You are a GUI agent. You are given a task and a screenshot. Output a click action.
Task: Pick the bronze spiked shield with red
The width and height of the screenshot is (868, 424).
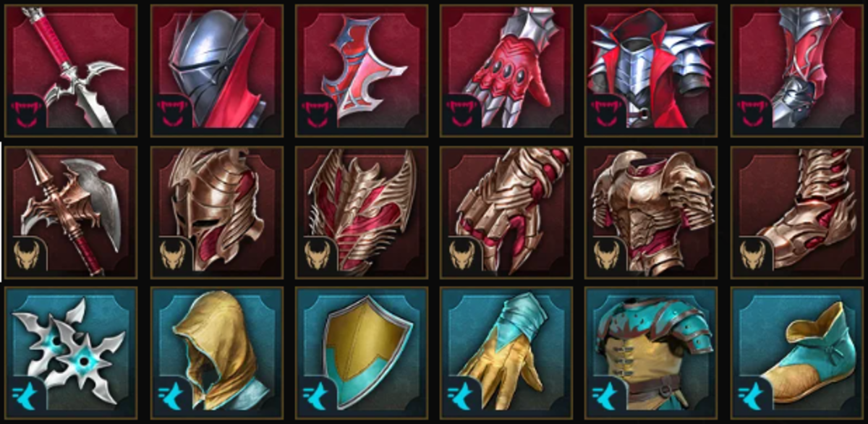pos(361,212)
